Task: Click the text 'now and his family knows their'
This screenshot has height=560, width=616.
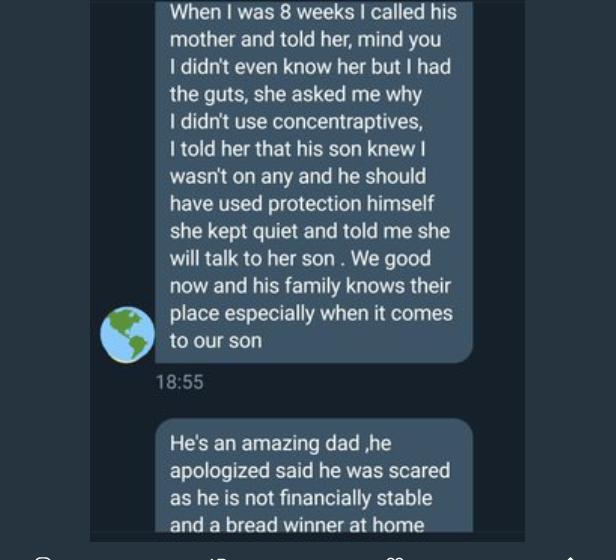Action: 310,286
